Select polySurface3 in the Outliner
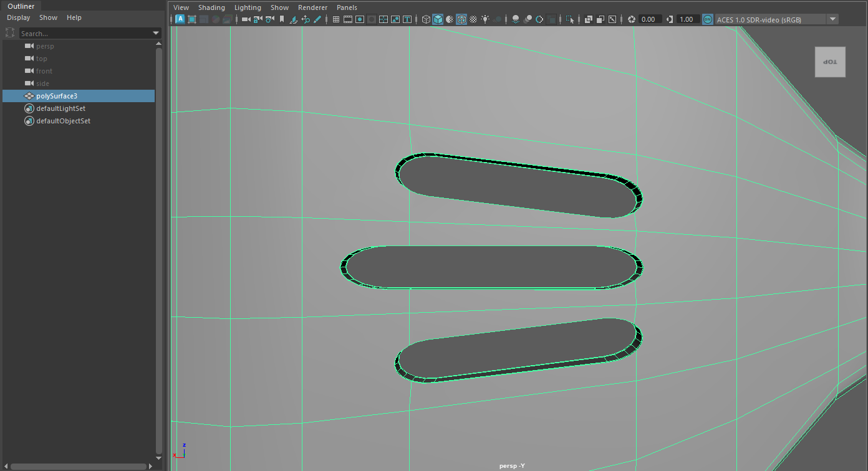 click(79, 96)
